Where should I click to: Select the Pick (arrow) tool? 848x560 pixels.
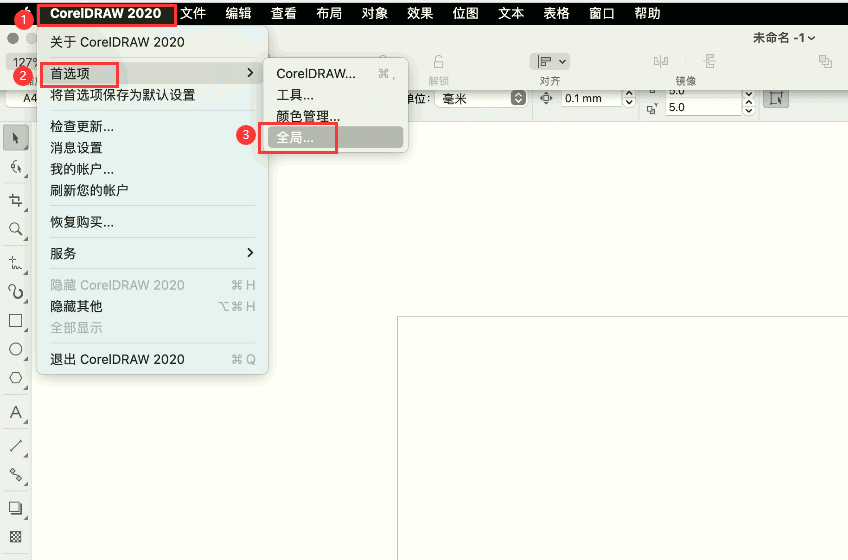click(x=15, y=136)
